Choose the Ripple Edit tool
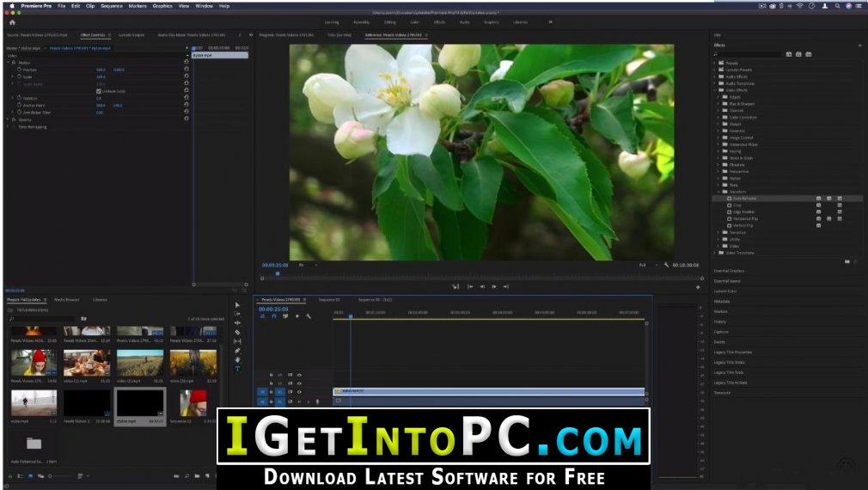The height and width of the screenshot is (490, 868). (237, 322)
